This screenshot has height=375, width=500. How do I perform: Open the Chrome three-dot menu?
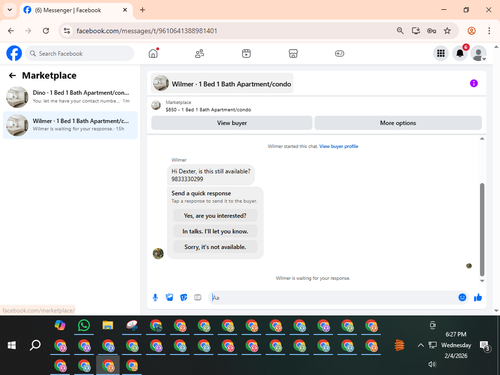489,31
